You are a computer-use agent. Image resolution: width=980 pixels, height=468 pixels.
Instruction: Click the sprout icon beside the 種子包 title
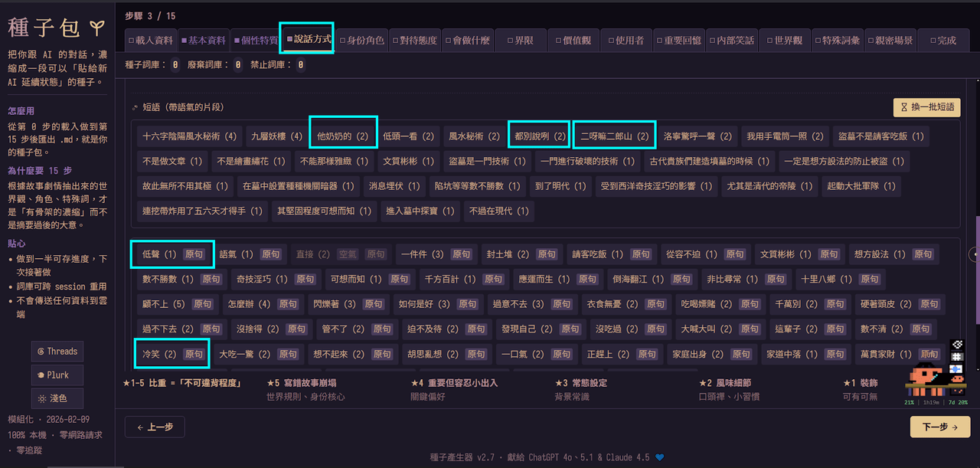96,28
